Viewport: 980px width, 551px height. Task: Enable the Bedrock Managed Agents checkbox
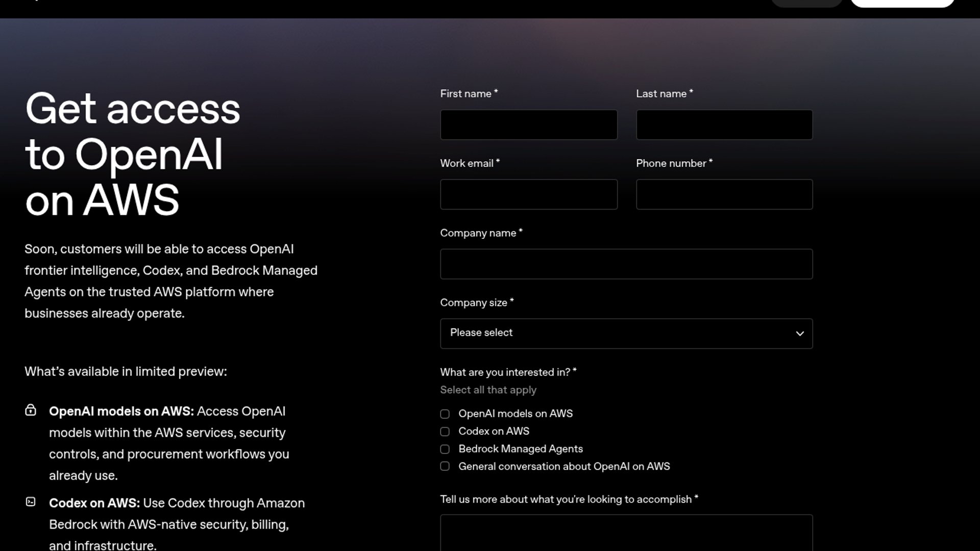click(x=445, y=449)
